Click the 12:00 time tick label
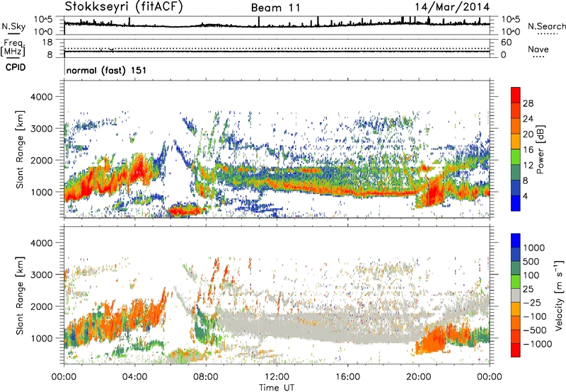566x392 pixels. pyautogui.click(x=277, y=377)
